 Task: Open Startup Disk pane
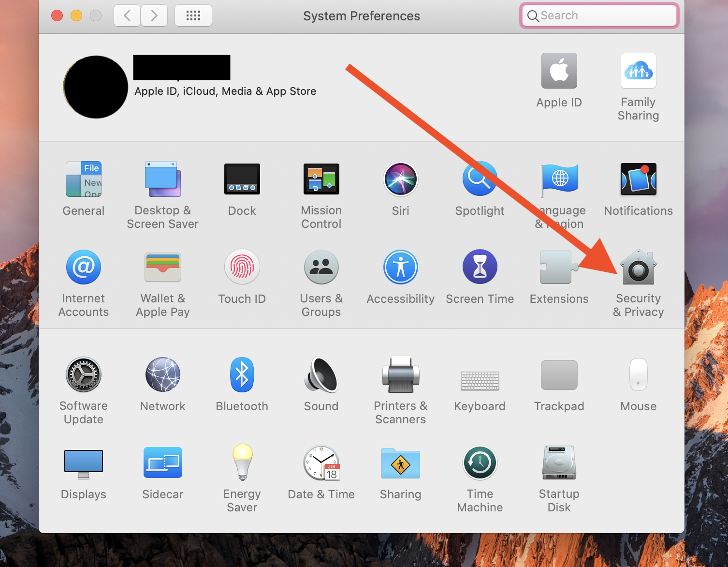tap(559, 463)
